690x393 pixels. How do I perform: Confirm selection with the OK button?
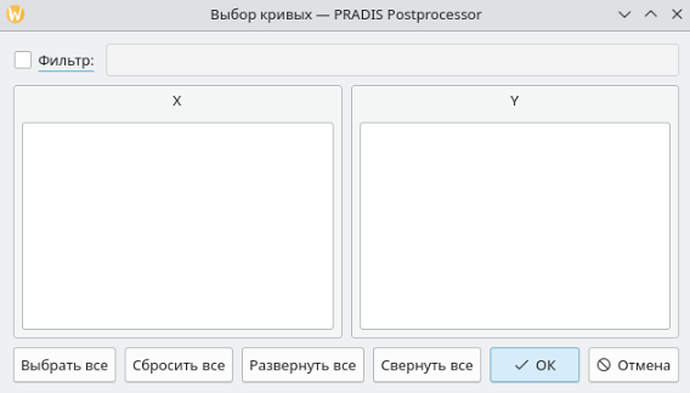[x=535, y=365]
